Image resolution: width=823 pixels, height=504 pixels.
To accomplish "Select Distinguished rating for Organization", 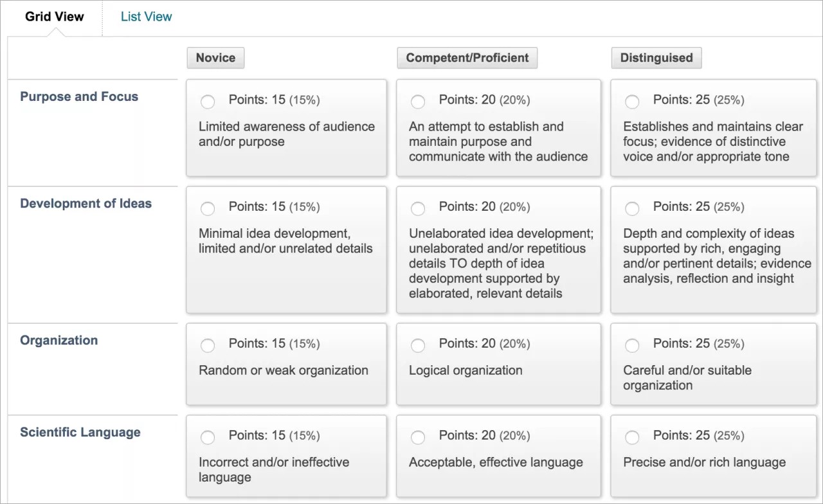I will point(632,345).
